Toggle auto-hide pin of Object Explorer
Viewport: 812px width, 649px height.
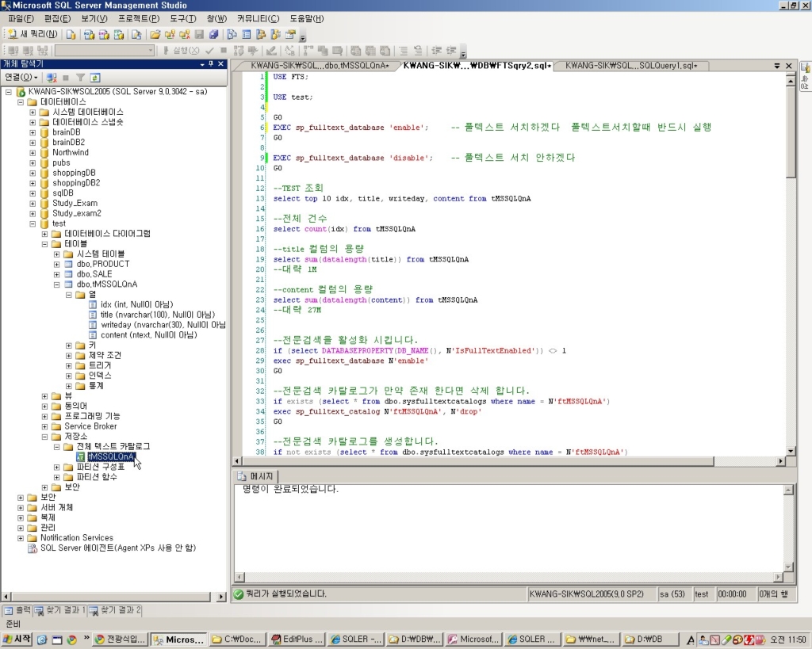point(211,63)
